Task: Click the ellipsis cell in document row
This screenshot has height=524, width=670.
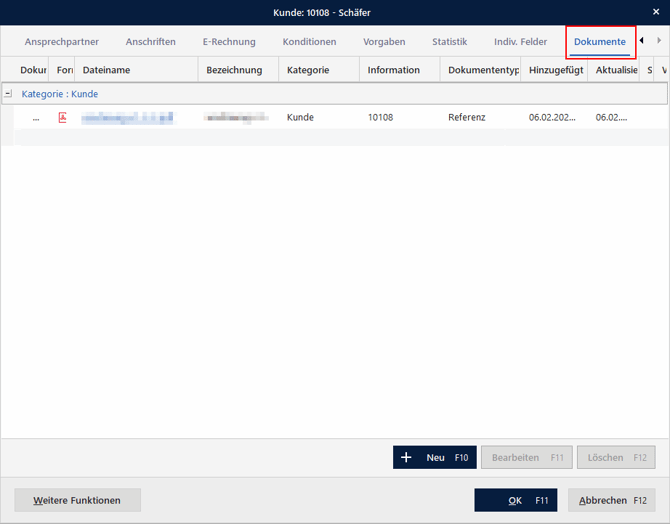Action: click(x=36, y=117)
